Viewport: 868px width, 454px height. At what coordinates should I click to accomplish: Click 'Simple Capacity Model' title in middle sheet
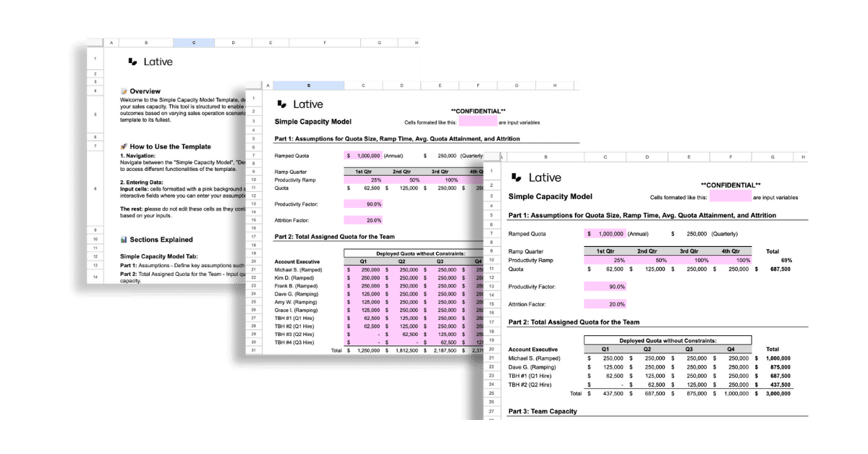[313, 122]
